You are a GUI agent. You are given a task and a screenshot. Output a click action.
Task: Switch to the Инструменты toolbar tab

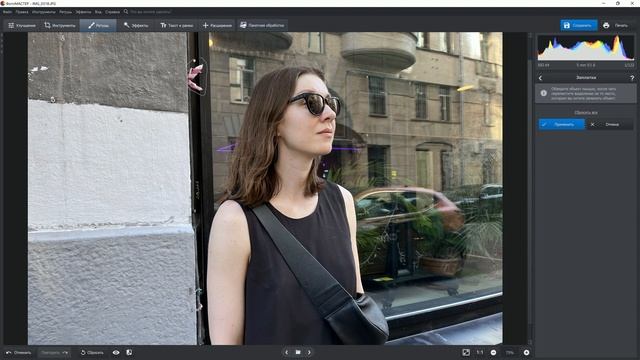pos(60,25)
